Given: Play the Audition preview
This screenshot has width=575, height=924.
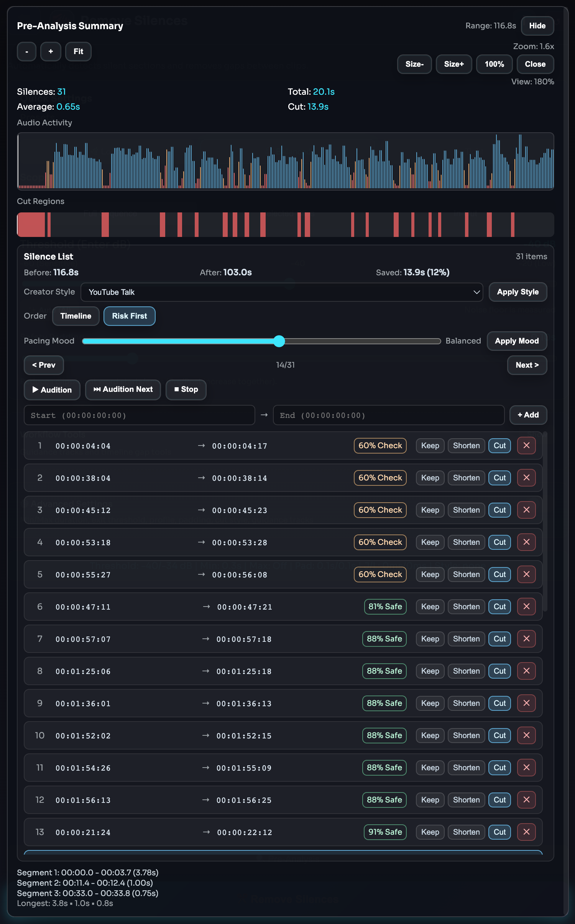Looking at the screenshot, I should click(52, 390).
